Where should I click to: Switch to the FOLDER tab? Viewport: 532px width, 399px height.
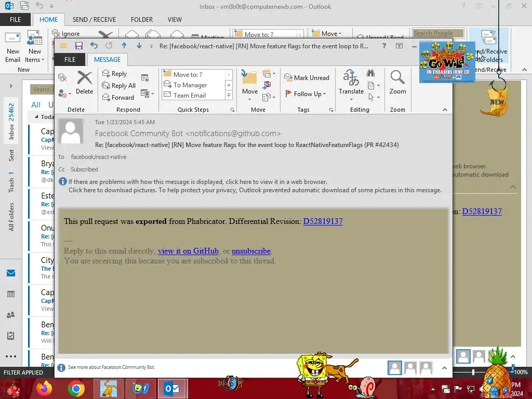pos(142,20)
